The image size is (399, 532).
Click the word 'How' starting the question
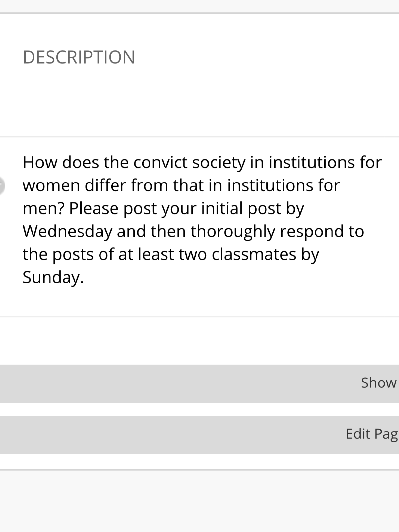pos(40,163)
